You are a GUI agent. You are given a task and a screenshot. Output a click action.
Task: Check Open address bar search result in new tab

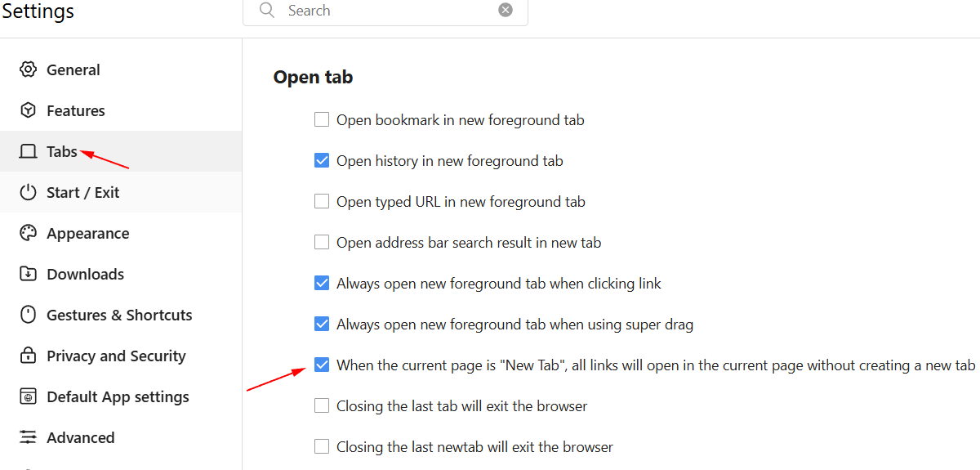pos(322,243)
